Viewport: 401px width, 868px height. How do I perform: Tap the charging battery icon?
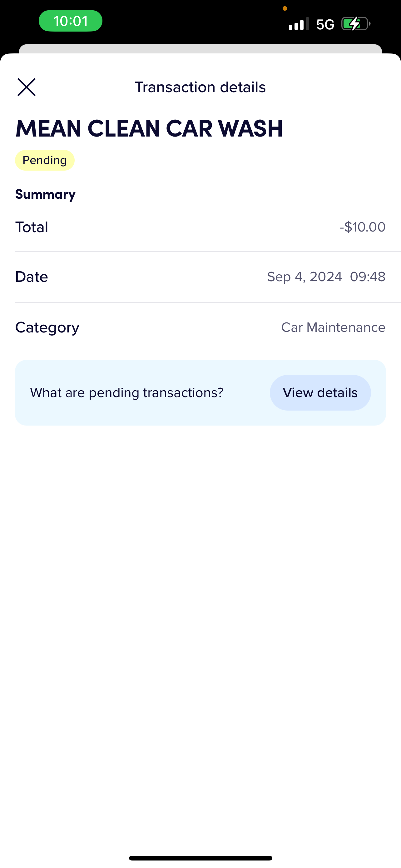pos(355,24)
